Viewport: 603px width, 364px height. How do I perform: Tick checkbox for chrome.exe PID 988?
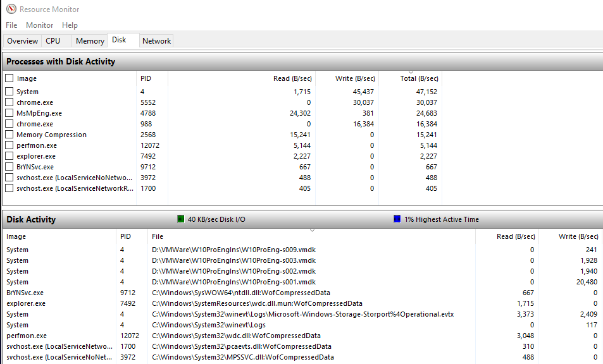pos(9,124)
